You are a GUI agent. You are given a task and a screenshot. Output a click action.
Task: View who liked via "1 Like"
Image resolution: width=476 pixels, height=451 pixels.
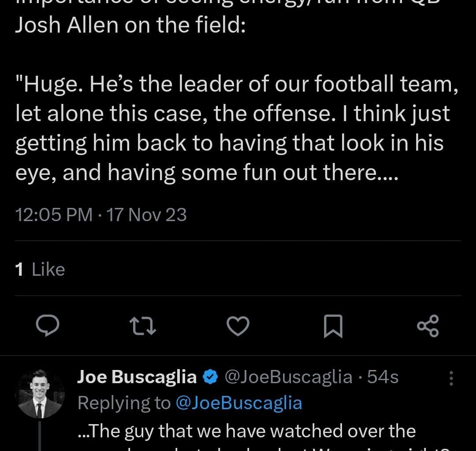[40, 270]
